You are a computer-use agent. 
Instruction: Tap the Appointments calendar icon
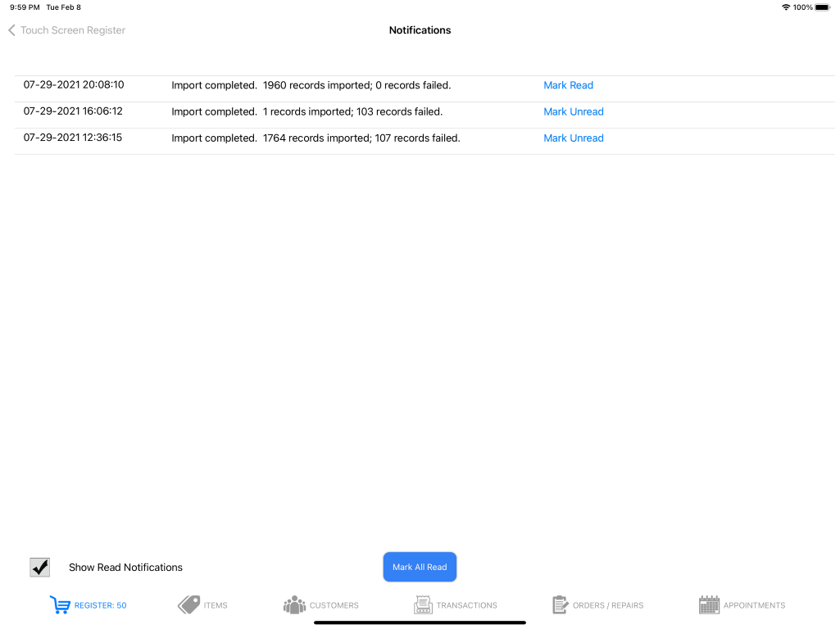(x=709, y=605)
